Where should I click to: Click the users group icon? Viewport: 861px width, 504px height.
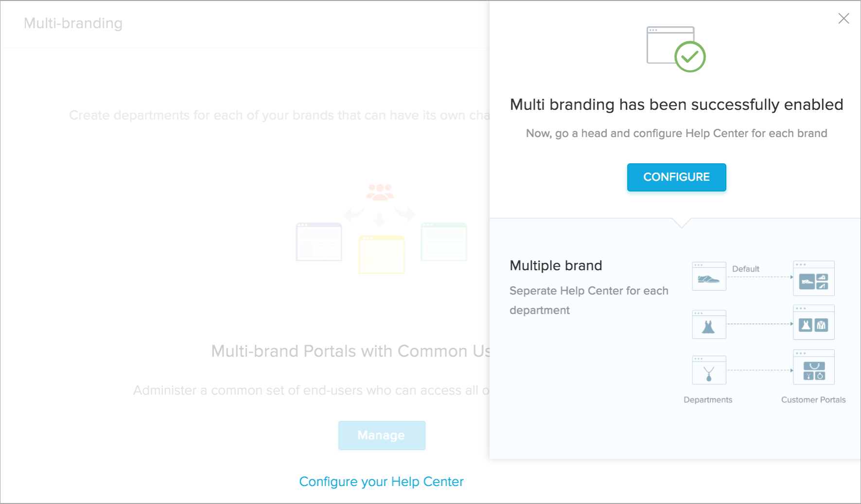pos(380,192)
